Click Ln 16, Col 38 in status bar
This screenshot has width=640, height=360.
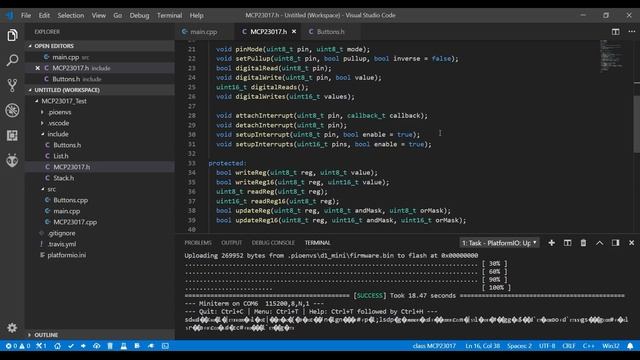tap(482, 346)
